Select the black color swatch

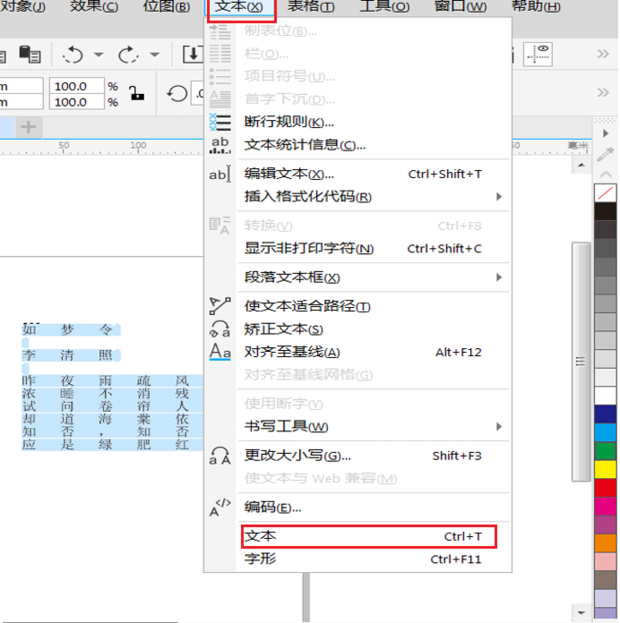click(605, 211)
